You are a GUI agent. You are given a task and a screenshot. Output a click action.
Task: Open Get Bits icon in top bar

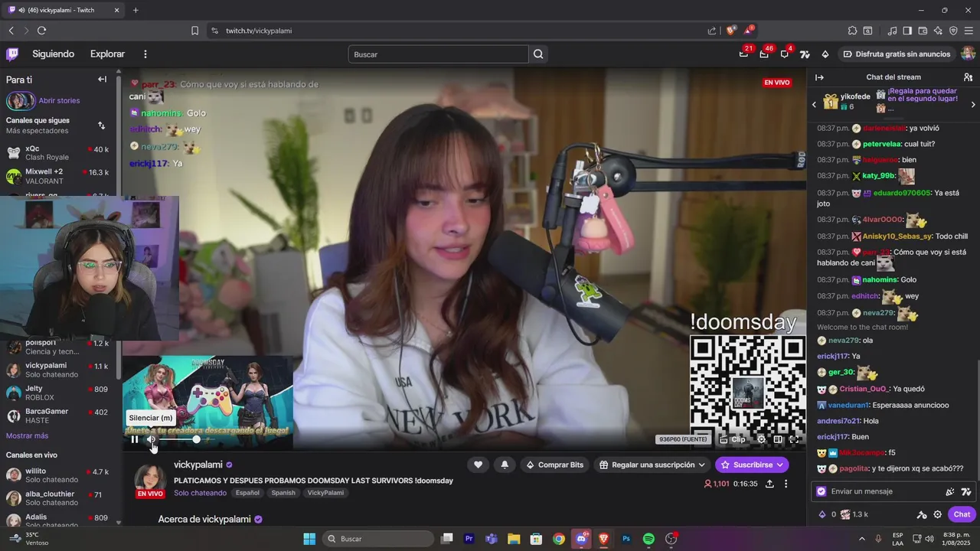point(825,54)
